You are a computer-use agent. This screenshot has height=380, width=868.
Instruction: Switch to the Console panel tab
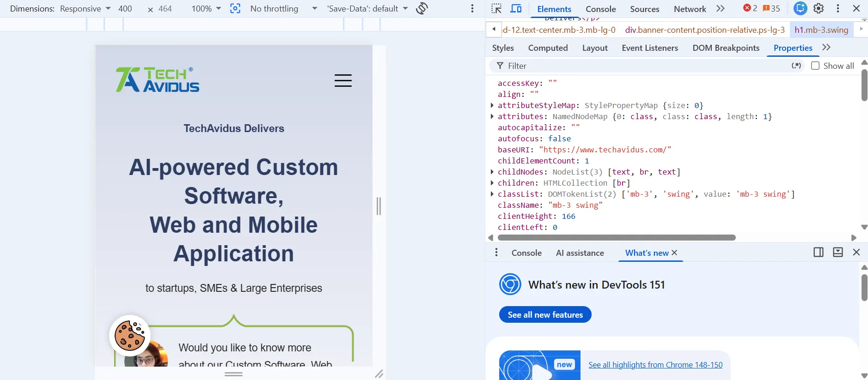click(600, 9)
